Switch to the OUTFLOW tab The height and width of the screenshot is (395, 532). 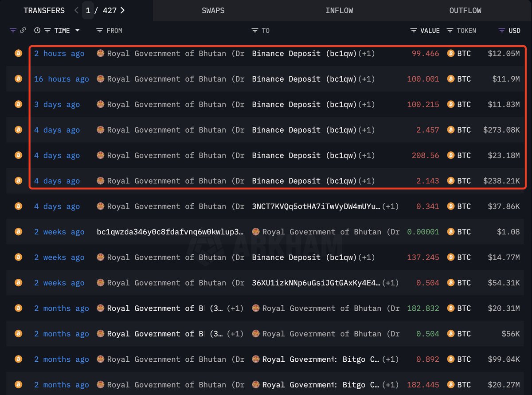coord(465,11)
